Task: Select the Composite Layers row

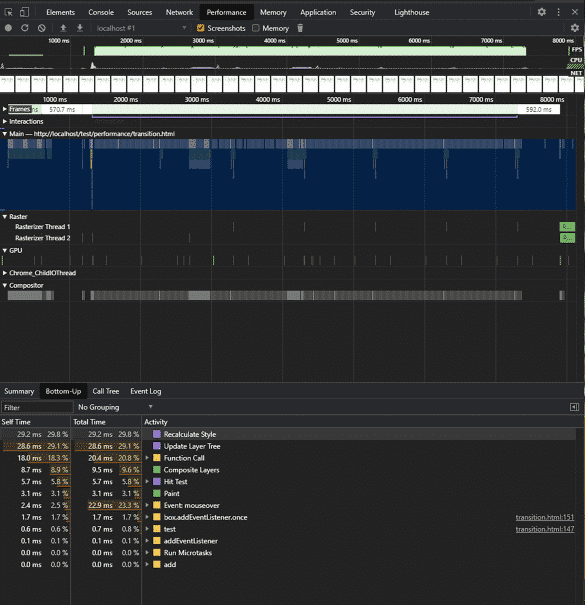Action: click(x=288, y=470)
